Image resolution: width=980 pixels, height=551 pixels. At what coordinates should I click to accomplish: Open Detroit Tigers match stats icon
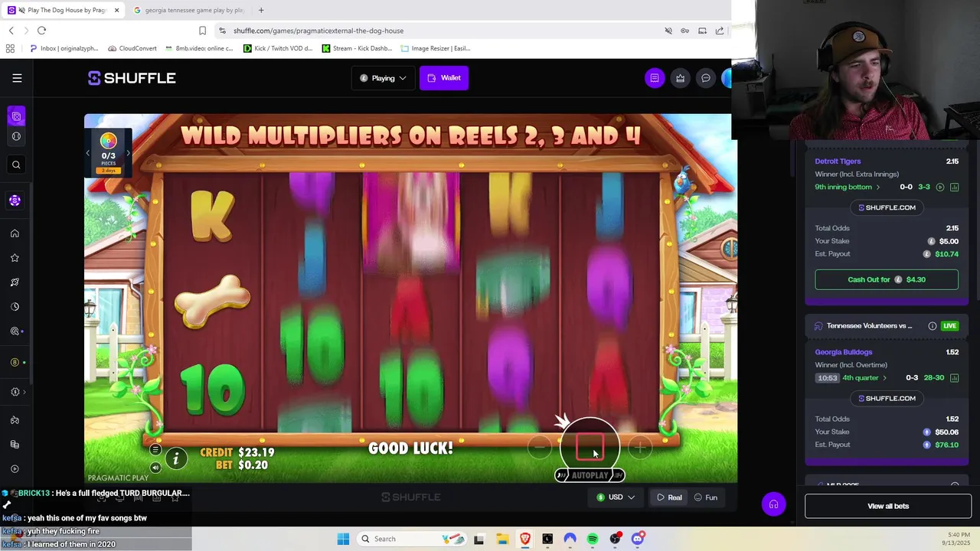pos(954,187)
